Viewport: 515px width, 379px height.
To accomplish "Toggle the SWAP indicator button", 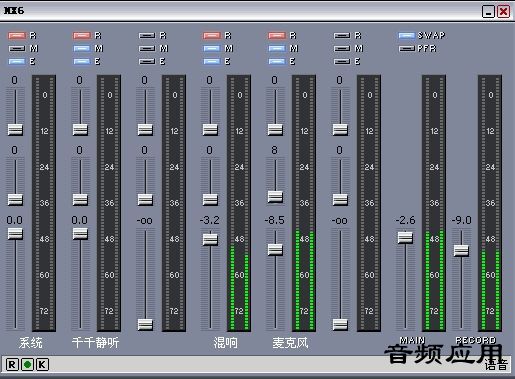I will coord(407,36).
